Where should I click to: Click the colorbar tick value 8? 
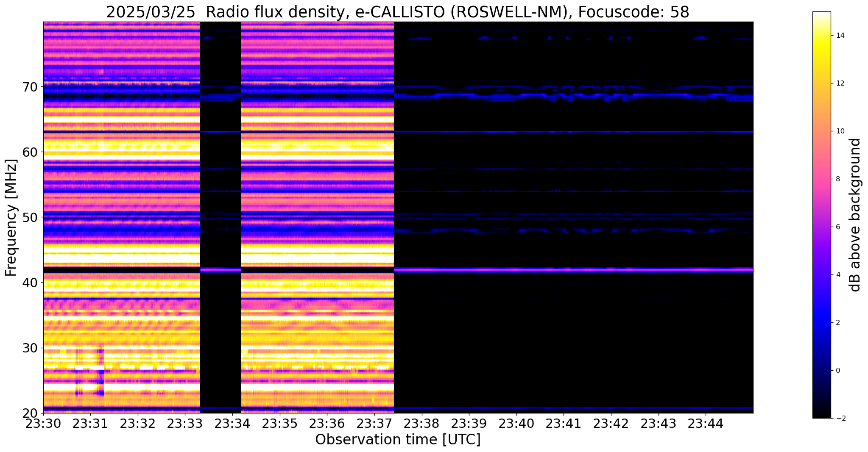pyautogui.click(x=837, y=179)
